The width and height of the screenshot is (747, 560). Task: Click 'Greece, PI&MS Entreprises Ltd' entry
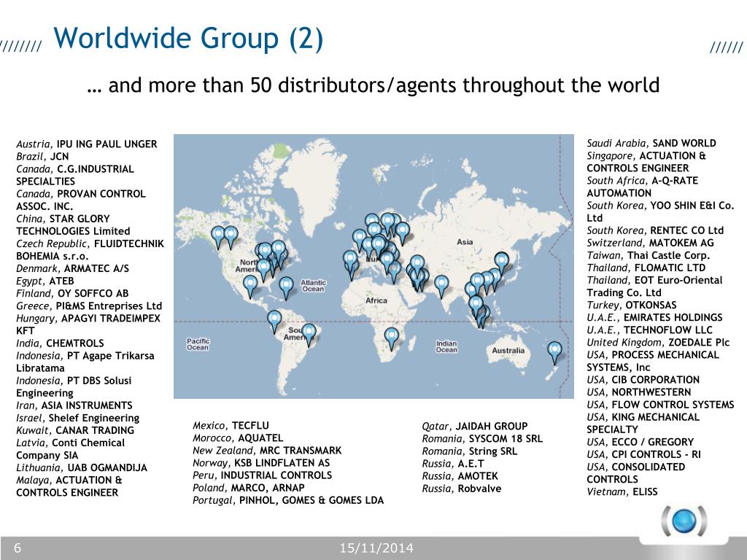pyautogui.click(x=89, y=306)
